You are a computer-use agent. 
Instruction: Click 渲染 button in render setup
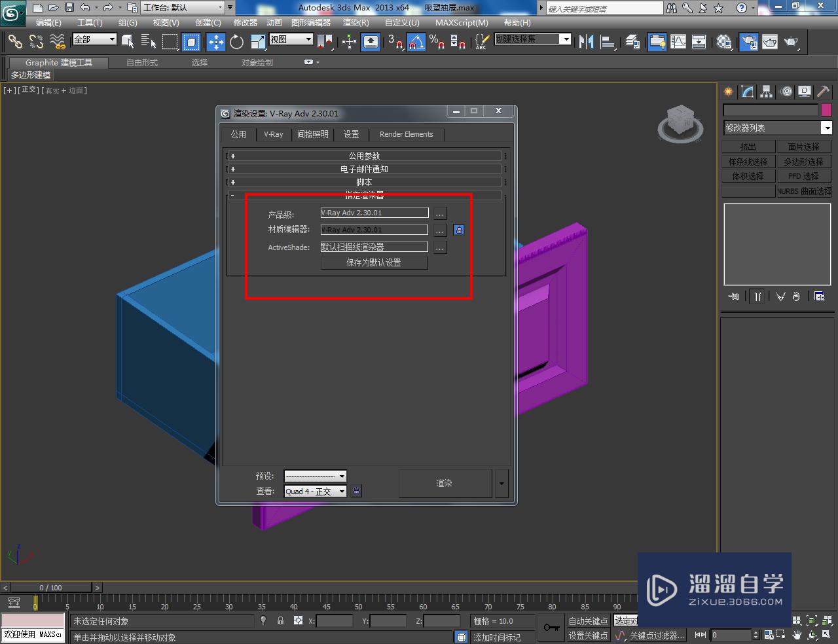[x=445, y=484]
